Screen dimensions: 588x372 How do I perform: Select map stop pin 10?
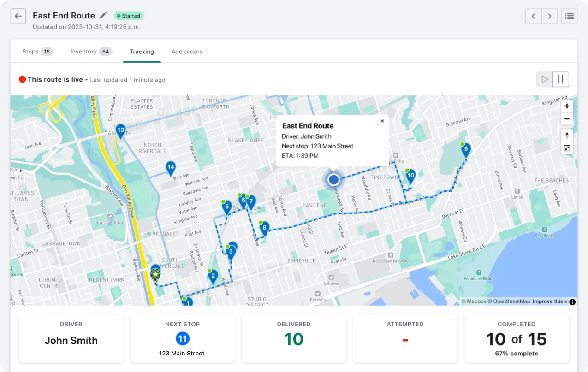410,177
